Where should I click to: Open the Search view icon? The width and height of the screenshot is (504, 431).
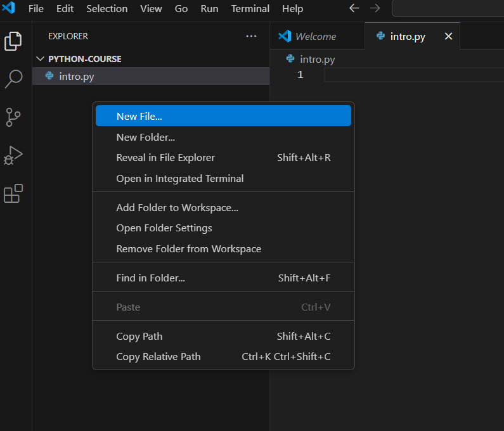tap(13, 79)
